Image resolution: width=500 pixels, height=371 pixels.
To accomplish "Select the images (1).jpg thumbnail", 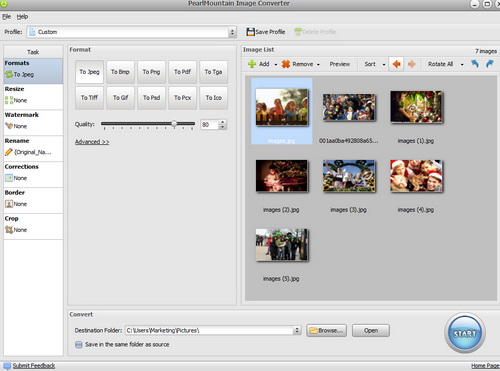I will point(416,107).
